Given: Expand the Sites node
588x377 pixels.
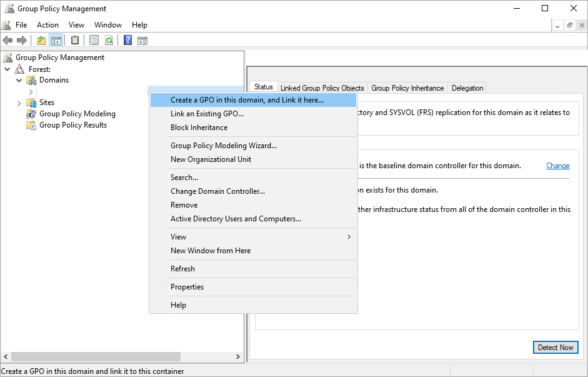Looking at the screenshot, I should pos(19,103).
